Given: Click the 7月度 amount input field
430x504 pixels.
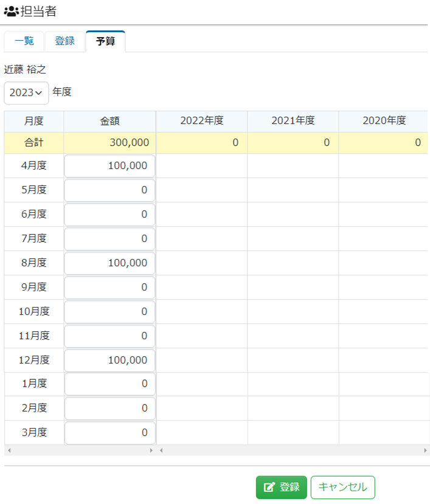Looking at the screenshot, I should pyautogui.click(x=109, y=239).
